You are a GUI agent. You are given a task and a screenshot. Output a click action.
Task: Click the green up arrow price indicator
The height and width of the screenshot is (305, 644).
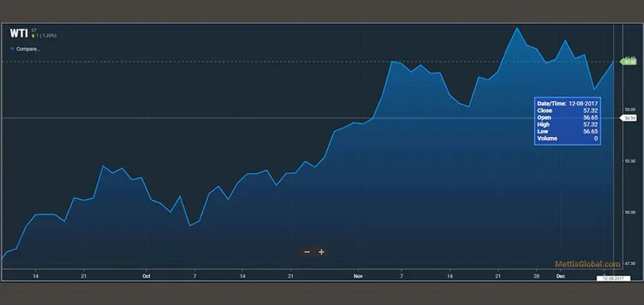33,36
